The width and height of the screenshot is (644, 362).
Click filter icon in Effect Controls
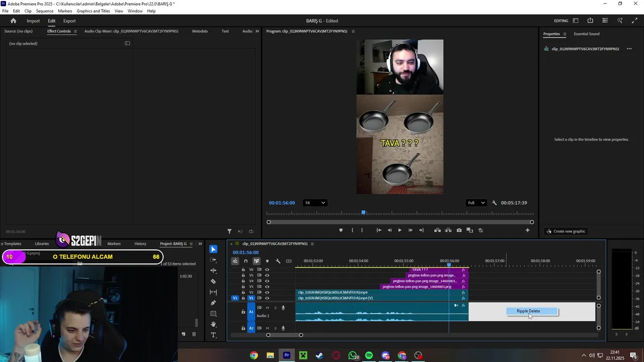click(229, 231)
